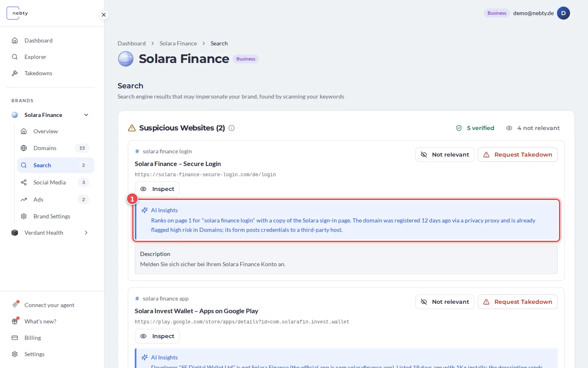This screenshot has width=588, height=368.
Task: Open Dashboard in the sidebar
Action: [x=51, y=40]
